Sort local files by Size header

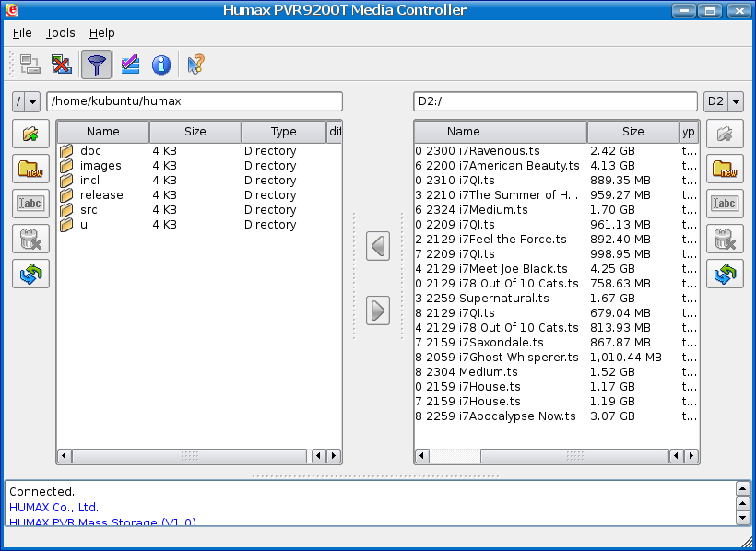click(195, 132)
